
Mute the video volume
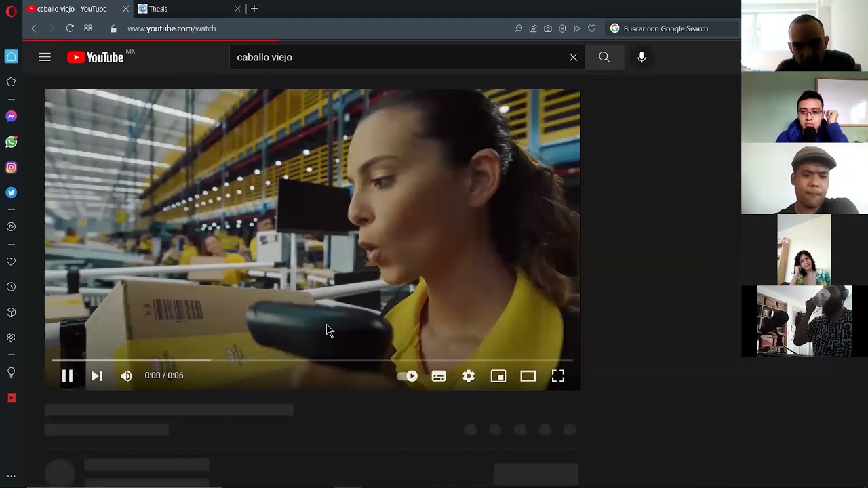(x=126, y=376)
